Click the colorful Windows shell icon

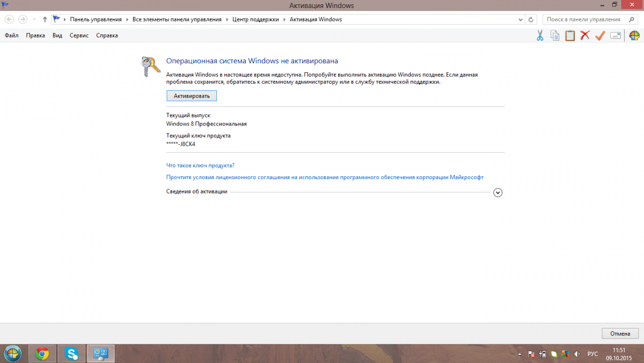pos(634,35)
